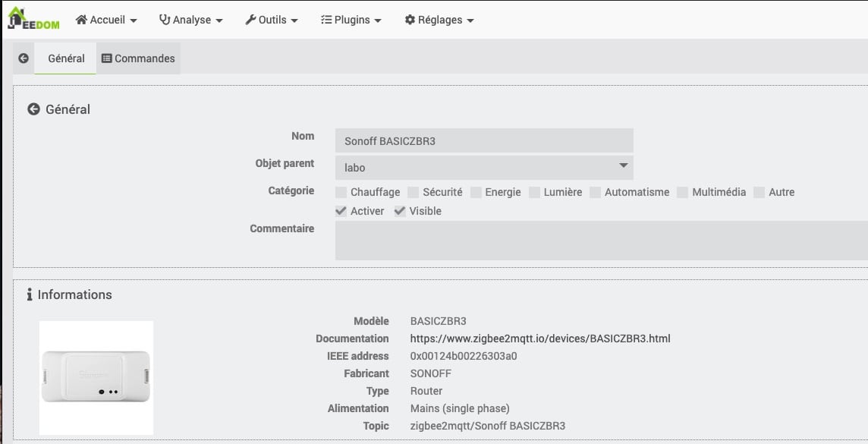Screen dimensions: 868x444
Task: Expand the Objet parent dropdown
Action: click(483, 167)
